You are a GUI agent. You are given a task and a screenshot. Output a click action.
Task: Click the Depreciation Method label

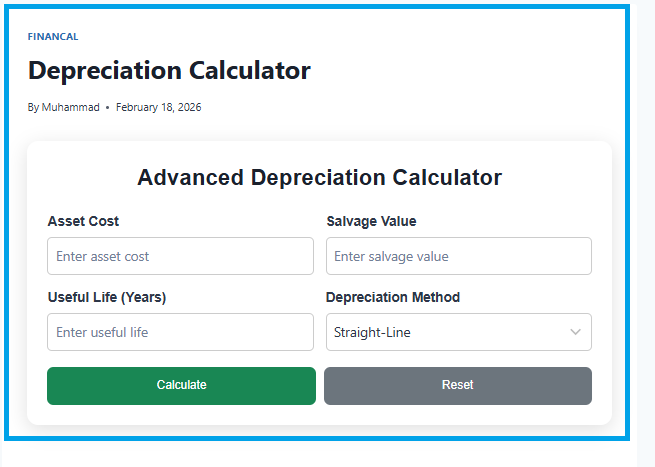point(393,297)
